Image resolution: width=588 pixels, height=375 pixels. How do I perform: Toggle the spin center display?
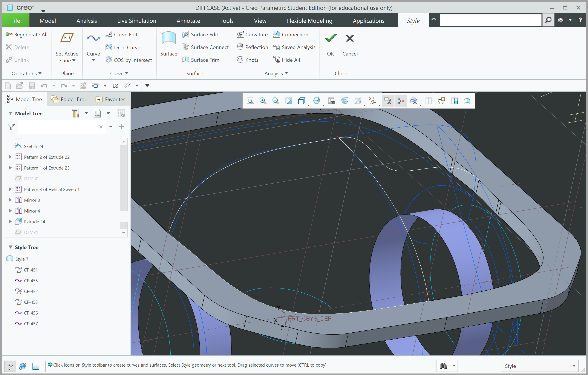(400, 101)
